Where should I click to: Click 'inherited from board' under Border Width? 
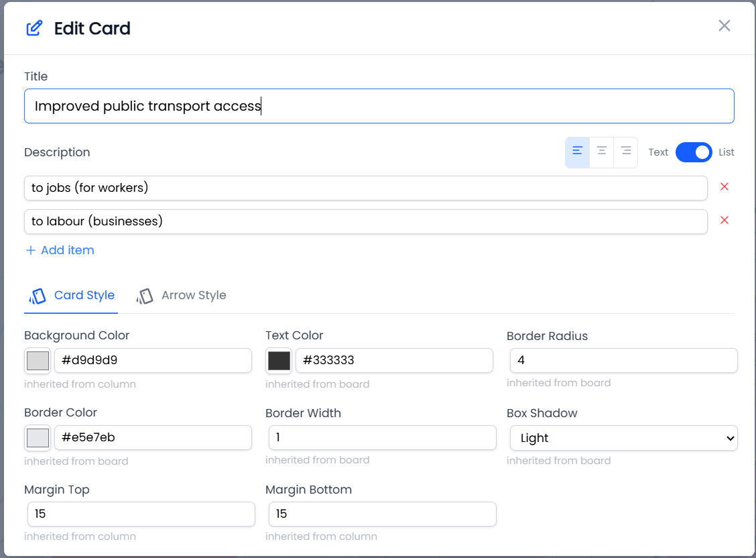317,460
